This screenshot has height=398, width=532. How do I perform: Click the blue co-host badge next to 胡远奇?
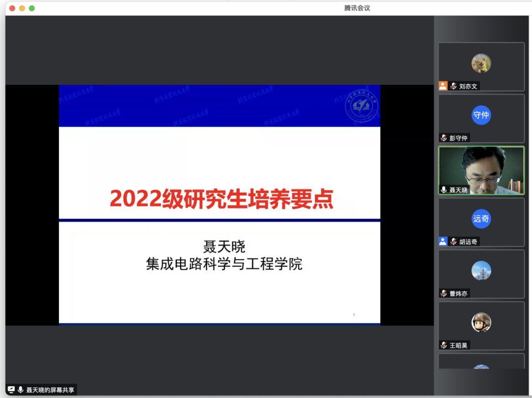(443, 242)
